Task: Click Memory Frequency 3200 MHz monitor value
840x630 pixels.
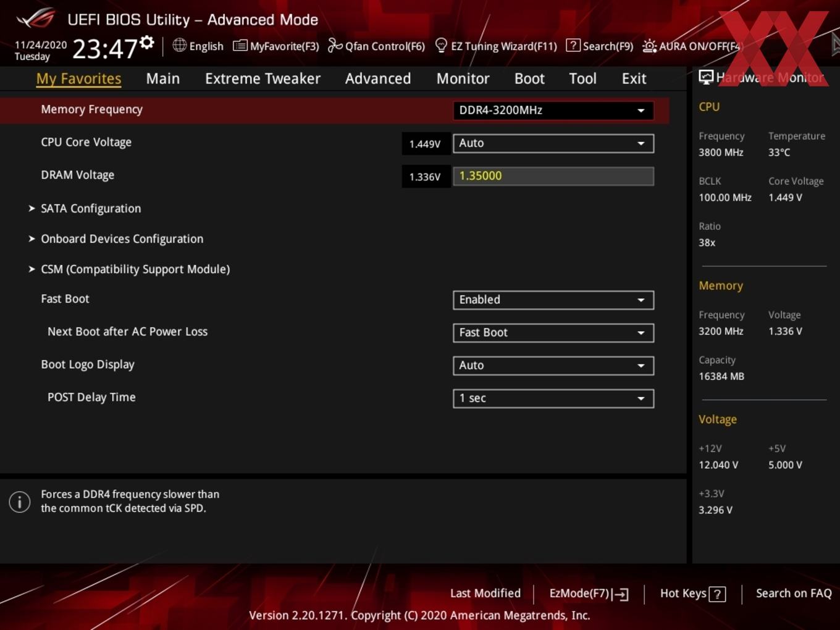Action: click(x=721, y=331)
